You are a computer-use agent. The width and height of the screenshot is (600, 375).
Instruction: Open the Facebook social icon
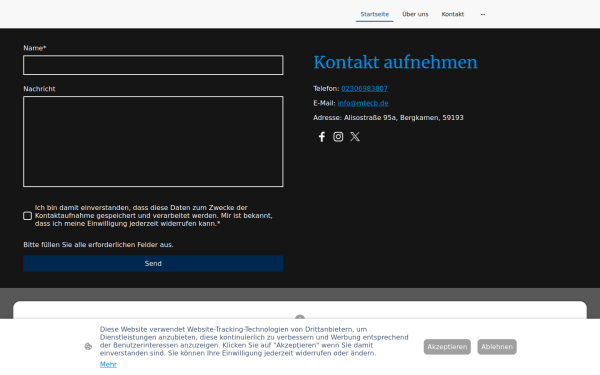coord(321,137)
